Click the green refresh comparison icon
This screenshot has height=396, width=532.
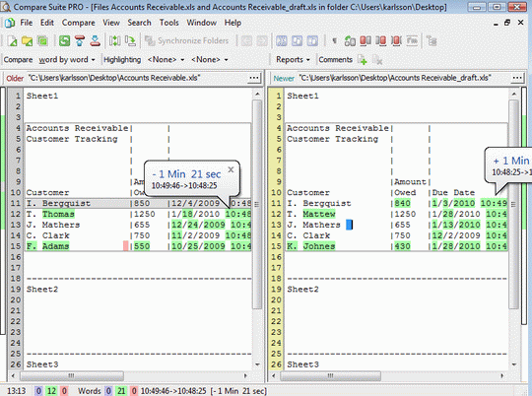pos(64,41)
